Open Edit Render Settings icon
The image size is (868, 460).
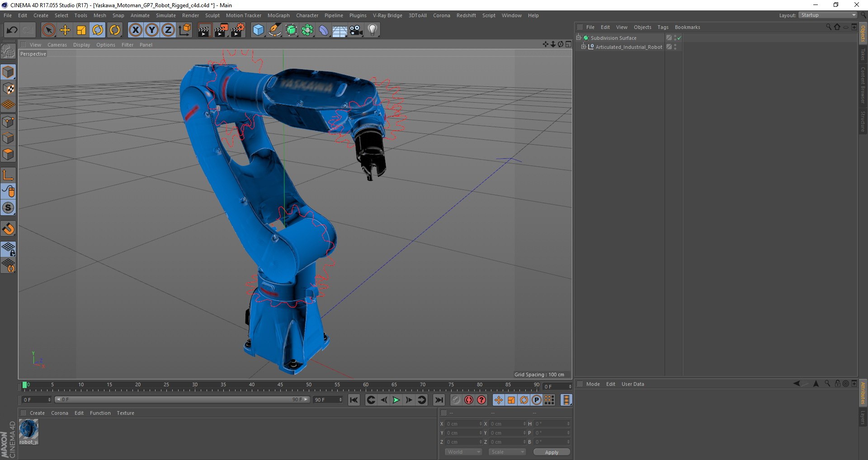pos(238,30)
